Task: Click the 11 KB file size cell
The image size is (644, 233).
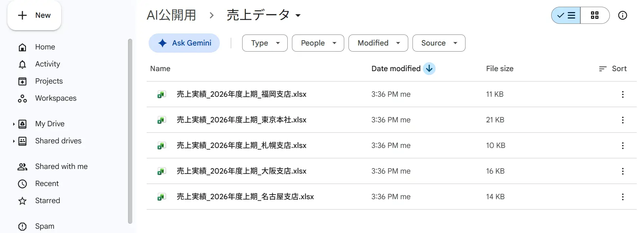Action: click(495, 94)
